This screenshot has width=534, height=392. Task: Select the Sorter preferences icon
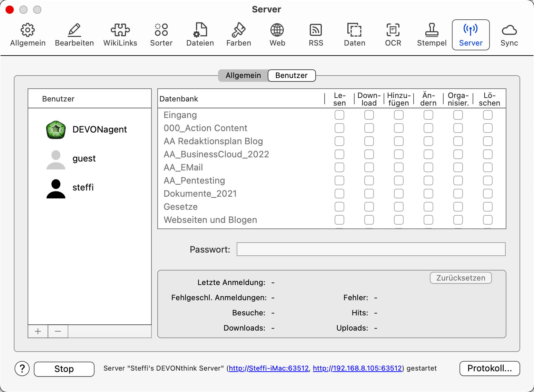click(161, 35)
